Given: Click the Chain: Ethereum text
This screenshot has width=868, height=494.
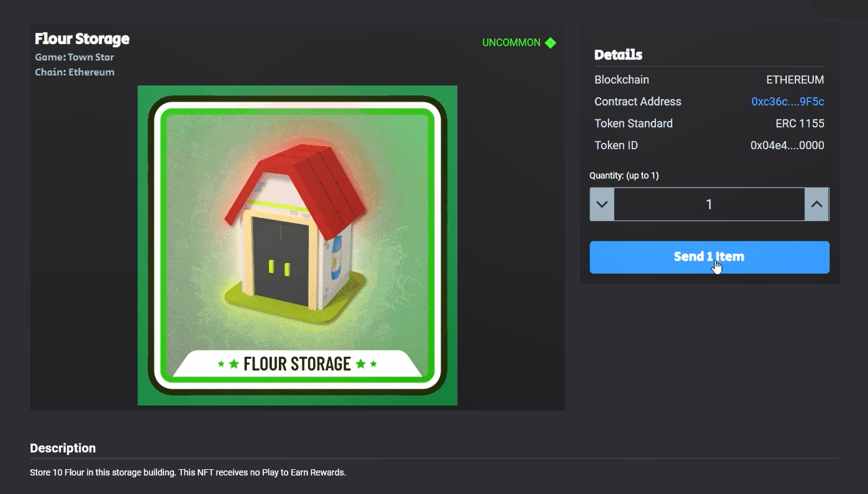Looking at the screenshot, I should pos(74,72).
